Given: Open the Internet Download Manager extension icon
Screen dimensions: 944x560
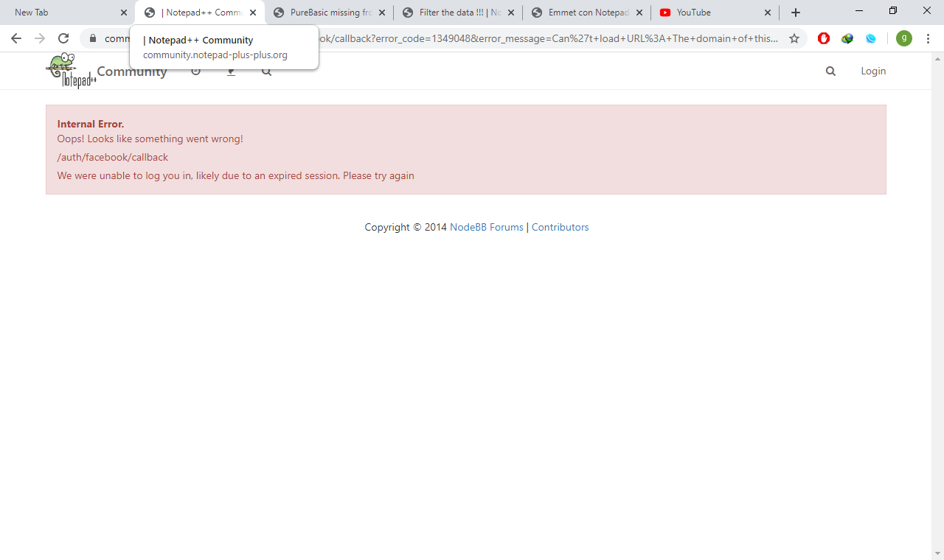Looking at the screenshot, I should 847,38.
